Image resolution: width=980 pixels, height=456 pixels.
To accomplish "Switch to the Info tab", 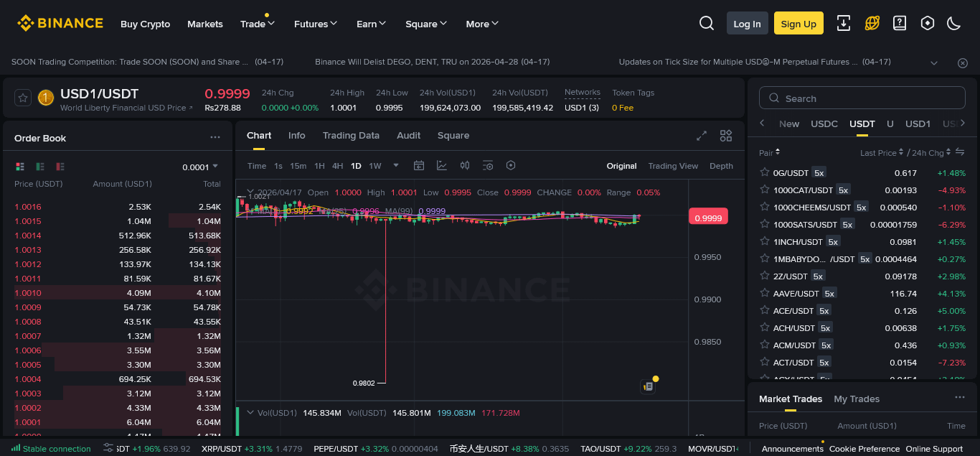I will click(297, 135).
